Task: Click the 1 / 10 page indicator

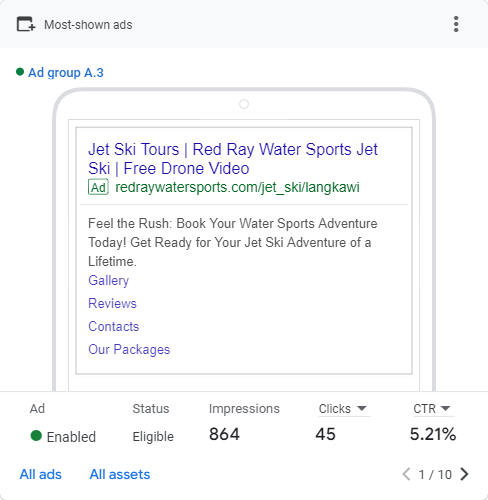Action: click(x=435, y=474)
